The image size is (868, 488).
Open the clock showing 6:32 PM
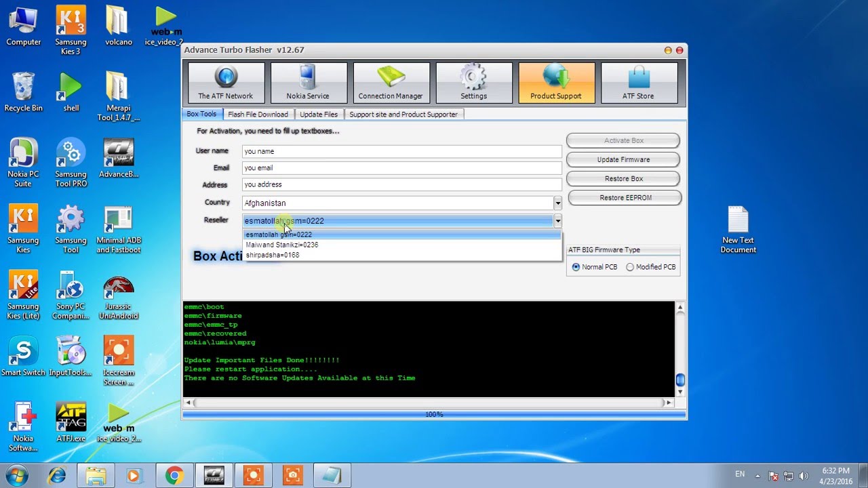835,475
